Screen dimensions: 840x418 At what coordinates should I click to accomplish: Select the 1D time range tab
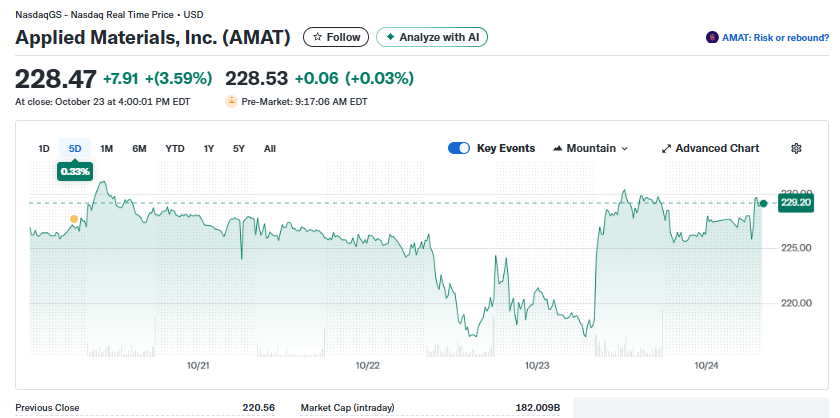(x=44, y=149)
